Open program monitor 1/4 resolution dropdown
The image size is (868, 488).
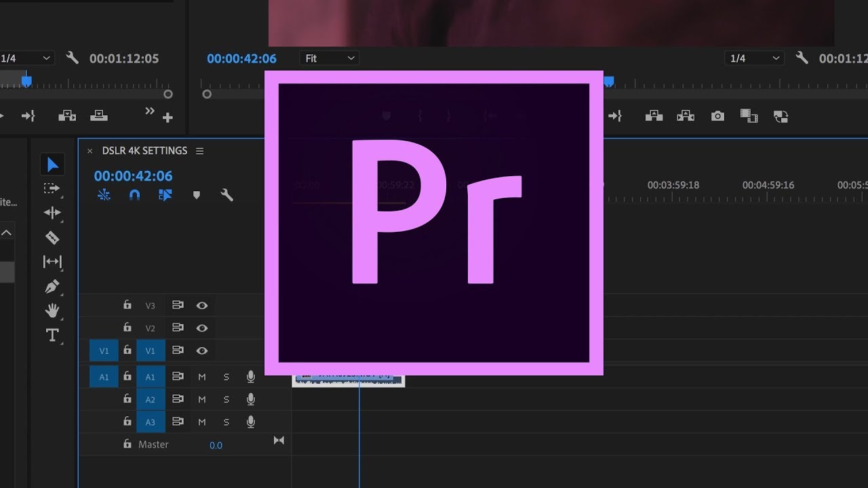coord(754,58)
